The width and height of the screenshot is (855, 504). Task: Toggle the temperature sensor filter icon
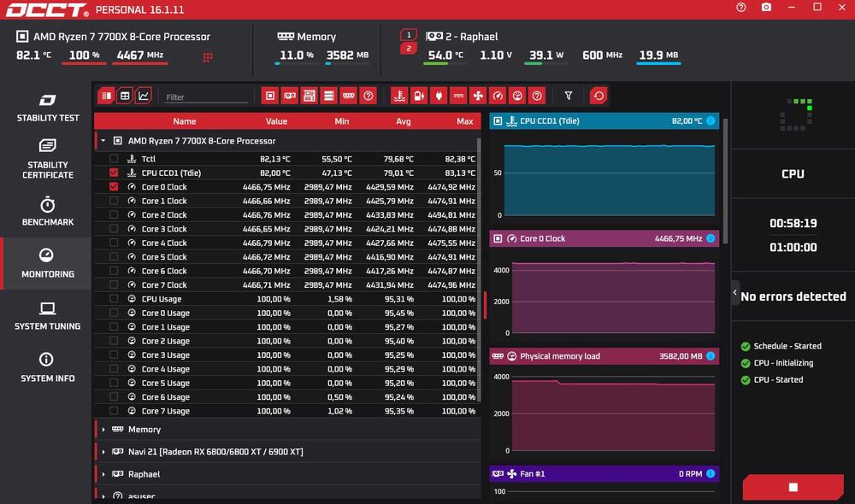tap(399, 96)
